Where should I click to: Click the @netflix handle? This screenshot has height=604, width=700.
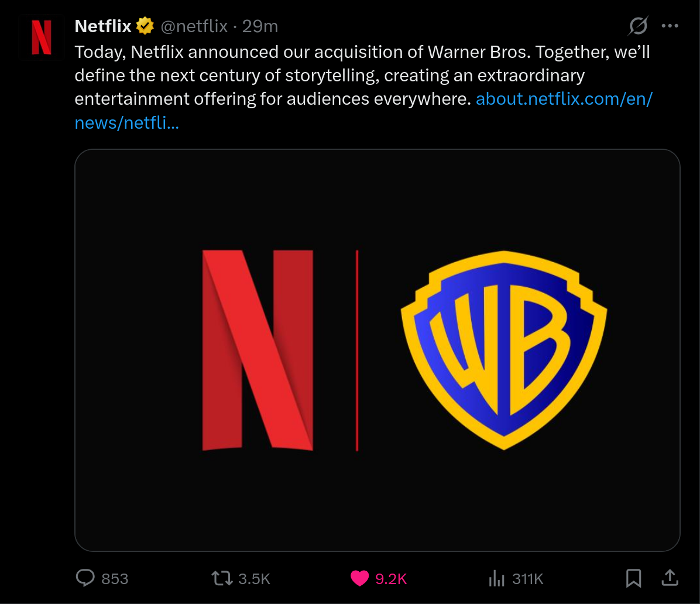[x=194, y=26]
